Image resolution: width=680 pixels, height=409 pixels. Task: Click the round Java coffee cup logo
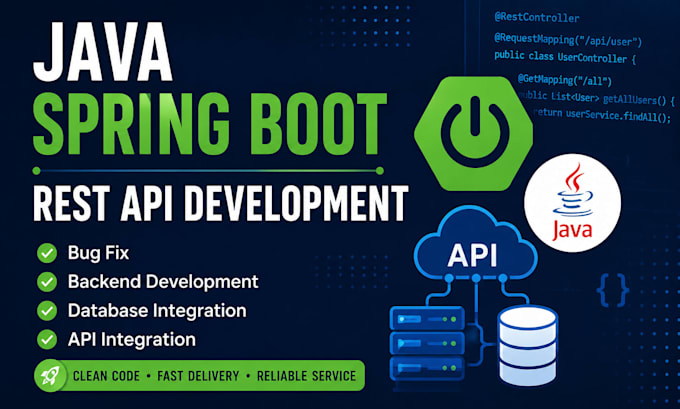pyautogui.click(x=572, y=203)
